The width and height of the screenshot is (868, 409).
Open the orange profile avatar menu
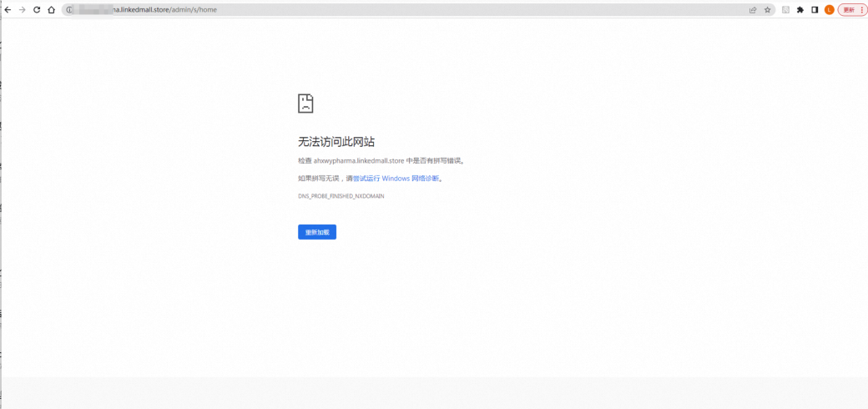click(829, 10)
